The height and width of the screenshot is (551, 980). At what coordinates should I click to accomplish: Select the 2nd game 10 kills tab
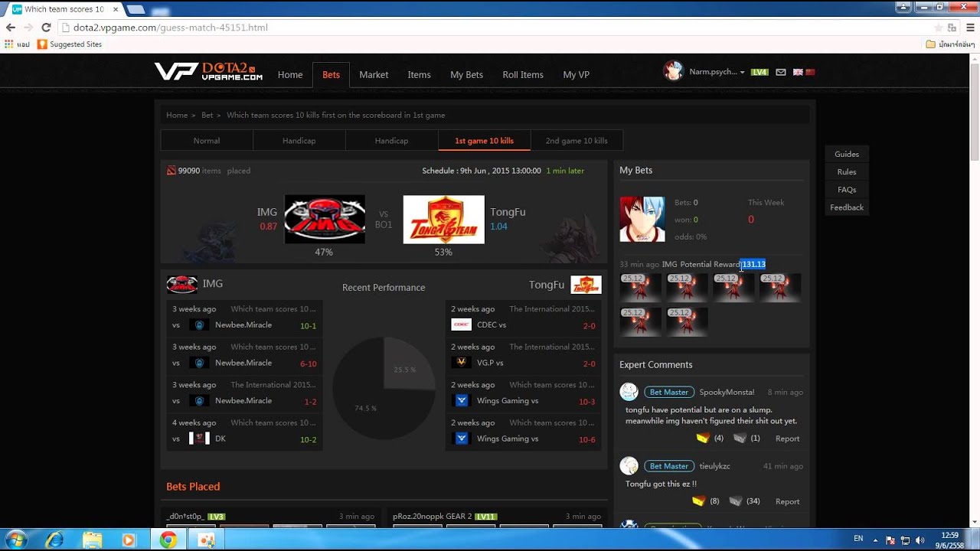577,141
